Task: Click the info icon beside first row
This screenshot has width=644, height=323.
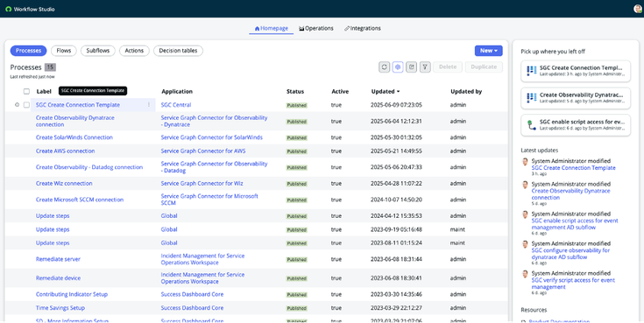Action: (x=17, y=105)
